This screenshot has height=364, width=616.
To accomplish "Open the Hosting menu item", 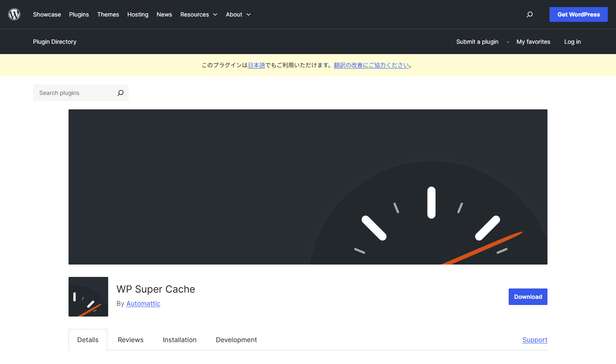I will (x=138, y=14).
